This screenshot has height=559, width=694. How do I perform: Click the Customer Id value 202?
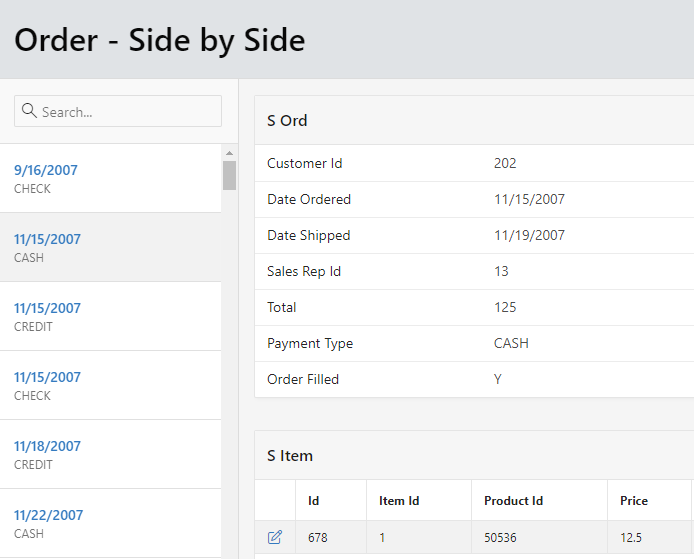[x=505, y=164]
